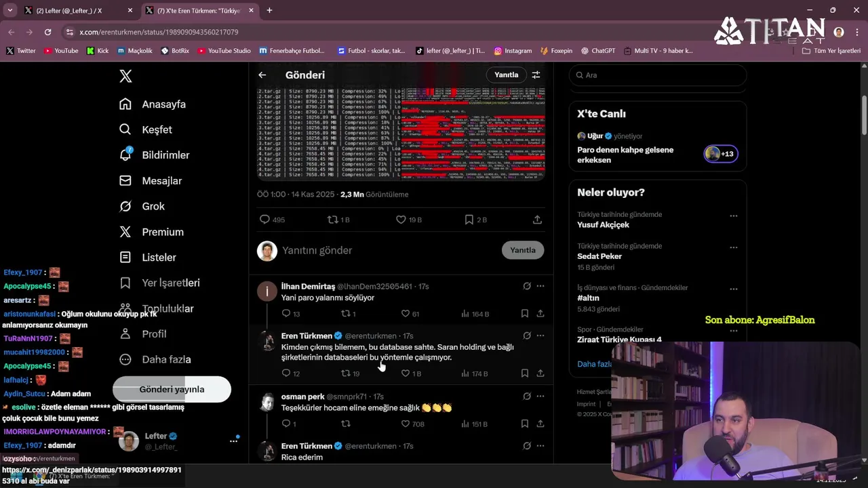Open Yer İşaretleri bookmarks
The width and height of the screenshot is (868, 488).
click(159, 283)
